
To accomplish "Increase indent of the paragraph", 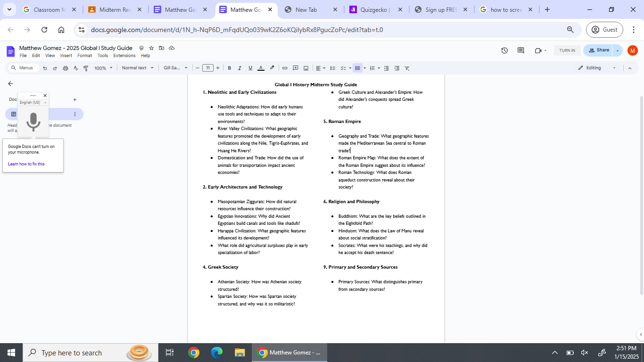I will pos(396,68).
